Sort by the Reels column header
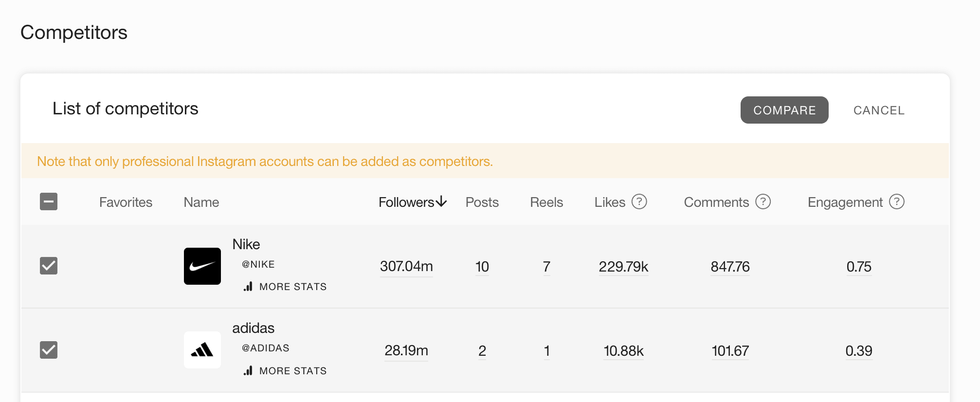The height and width of the screenshot is (402, 980). click(x=546, y=202)
